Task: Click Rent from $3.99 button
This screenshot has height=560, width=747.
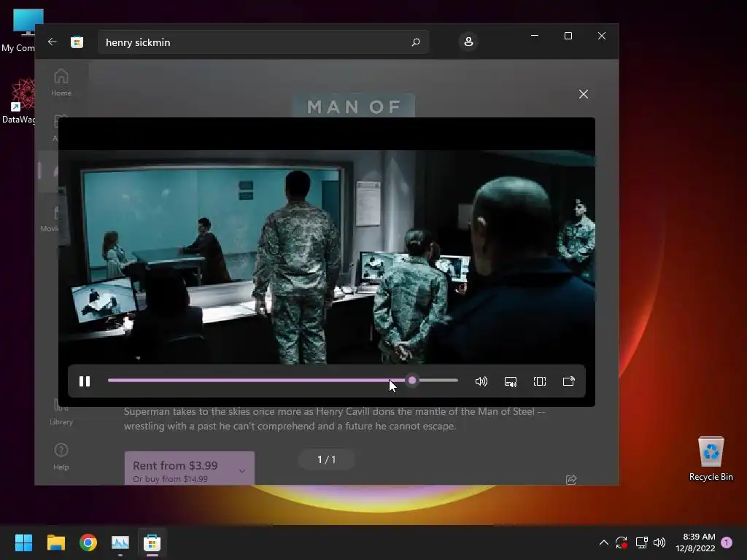Action: [190, 469]
